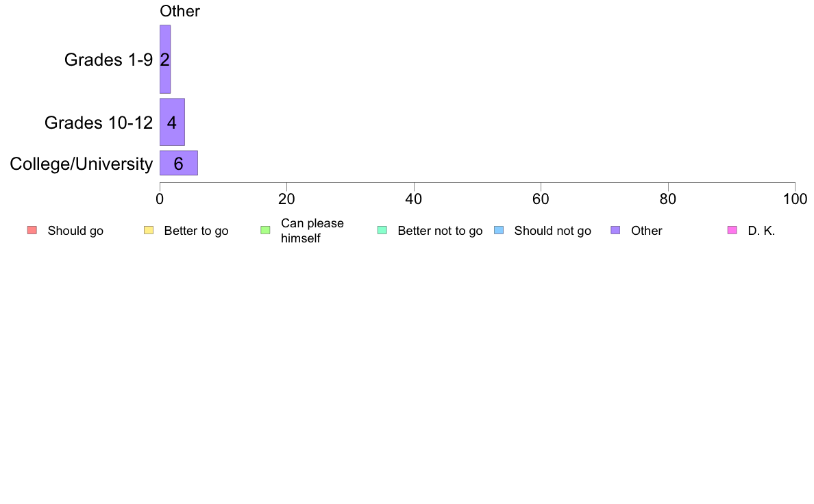The width and height of the screenshot is (814, 504).
Task: Select the College/University bar
Action: (179, 163)
